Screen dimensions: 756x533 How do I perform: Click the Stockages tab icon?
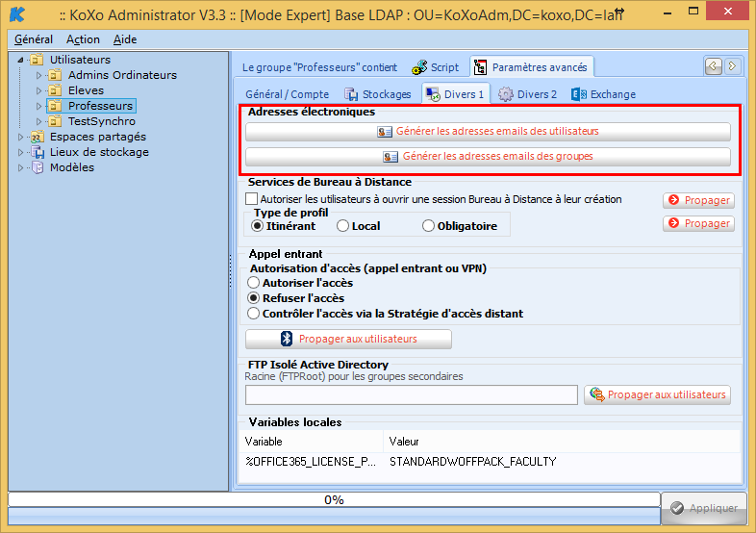[x=351, y=94]
